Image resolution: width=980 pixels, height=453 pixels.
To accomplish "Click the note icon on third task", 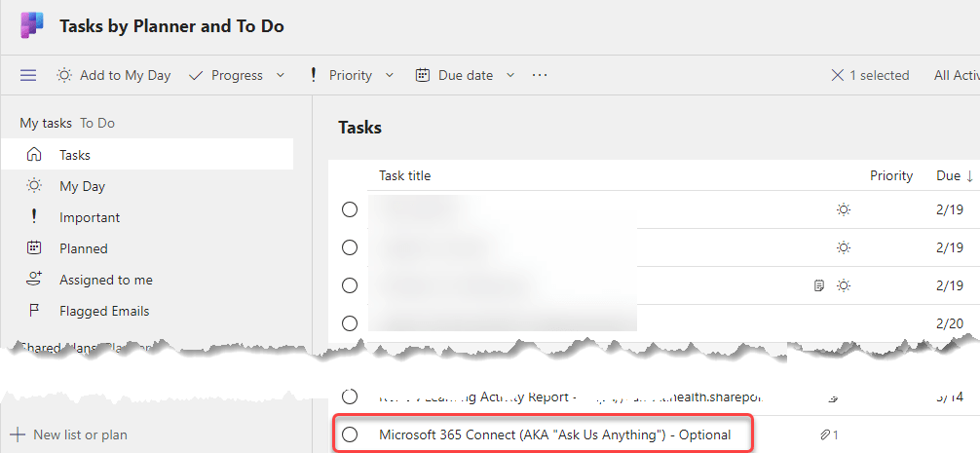I will (x=819, y=285).
